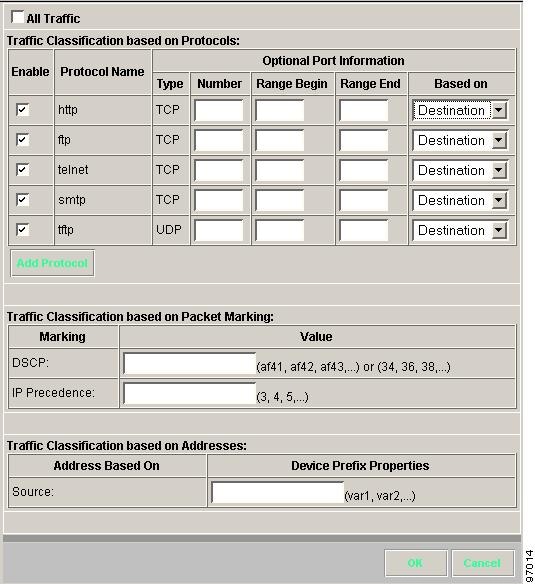Click the Cancel button
Screen dimensions: 535x584
[482, 563]
